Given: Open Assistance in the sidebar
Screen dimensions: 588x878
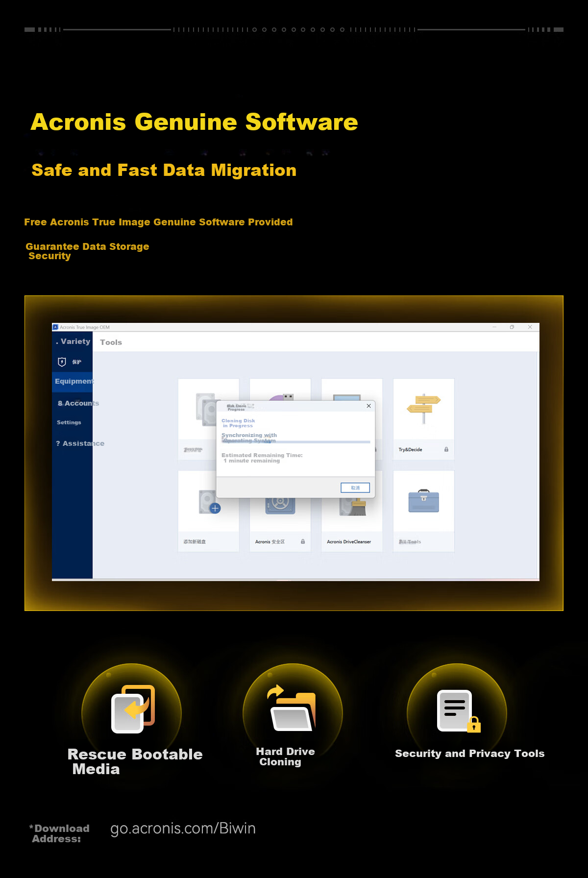Looking at the screenshot, I should 80,443.
